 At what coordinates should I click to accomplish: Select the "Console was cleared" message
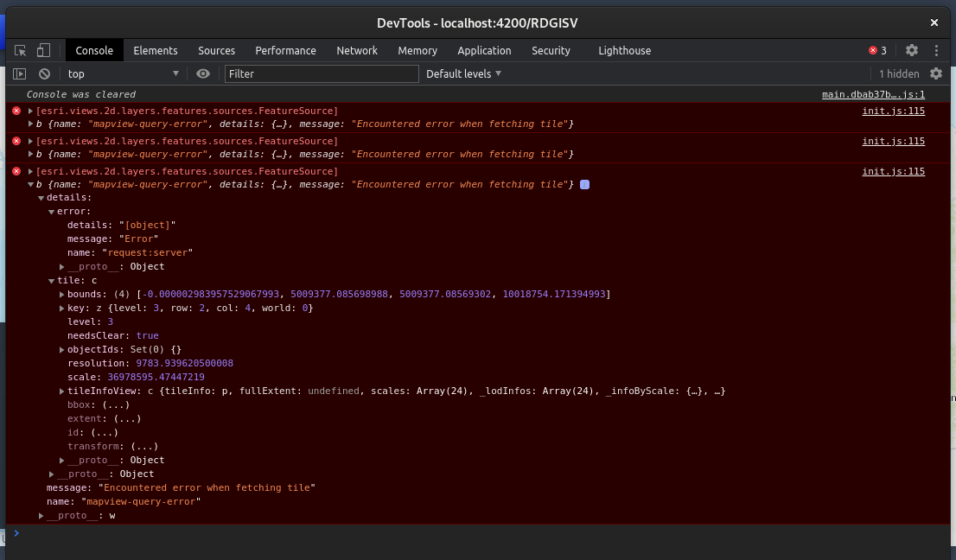coord(81,94)
